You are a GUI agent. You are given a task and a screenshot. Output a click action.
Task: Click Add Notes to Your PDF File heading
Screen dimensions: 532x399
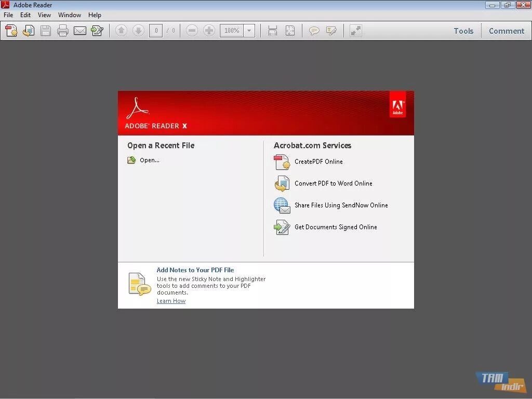pyautogui.click(x=195, y=270)
